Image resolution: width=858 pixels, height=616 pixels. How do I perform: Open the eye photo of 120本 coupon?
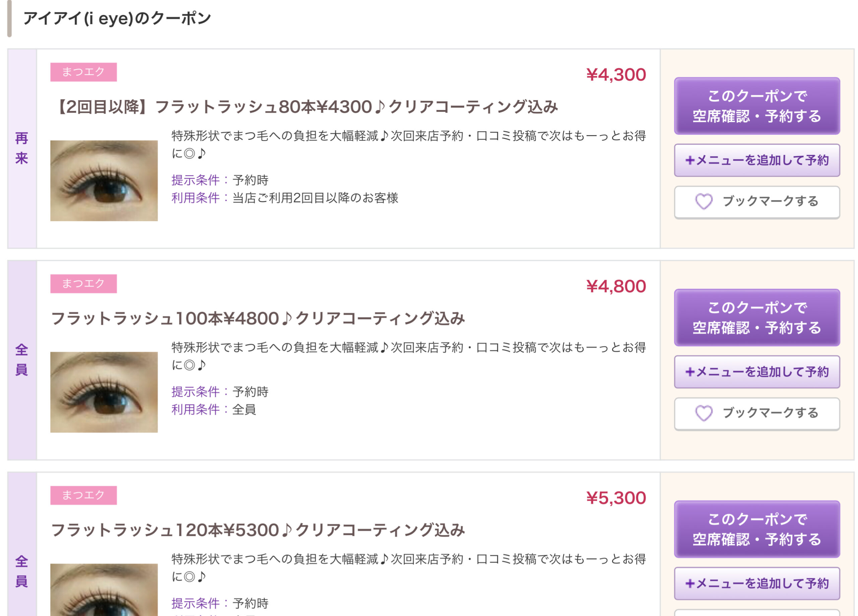coord(104,590)
